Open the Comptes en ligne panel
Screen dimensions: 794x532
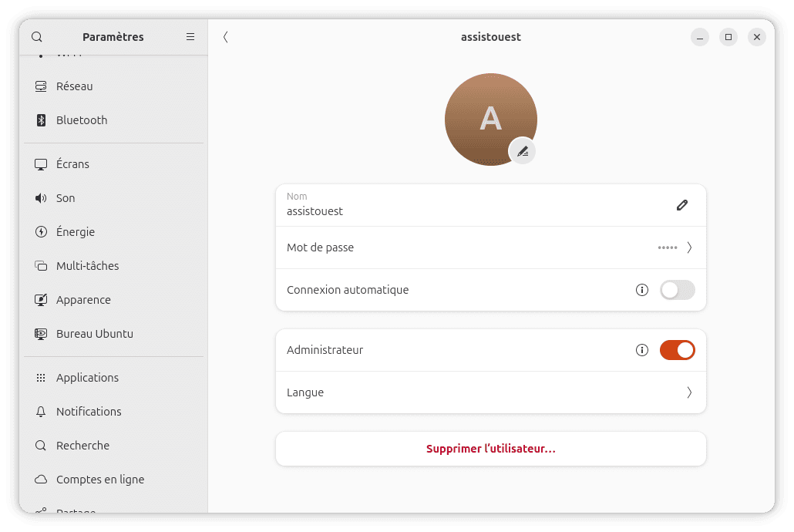[113, 480]
